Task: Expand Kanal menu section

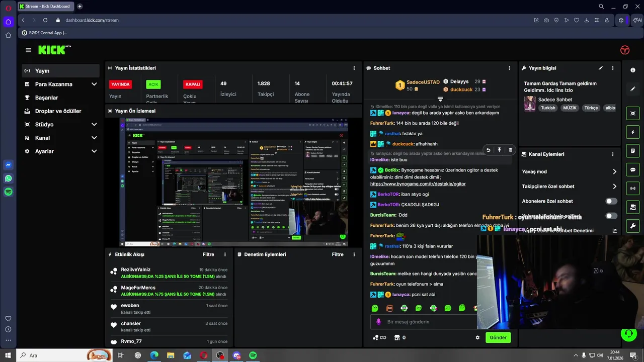Action: tap(94, 138)
